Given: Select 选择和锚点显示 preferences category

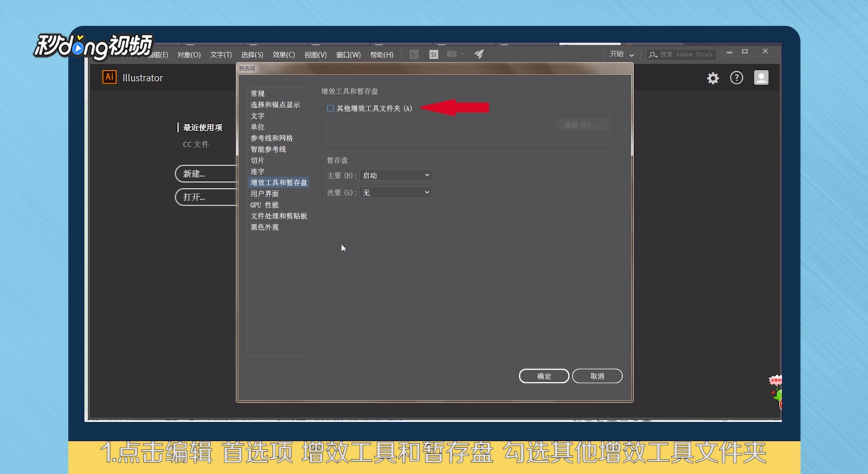Looking at the screenshot, I should tap(275, 105).
